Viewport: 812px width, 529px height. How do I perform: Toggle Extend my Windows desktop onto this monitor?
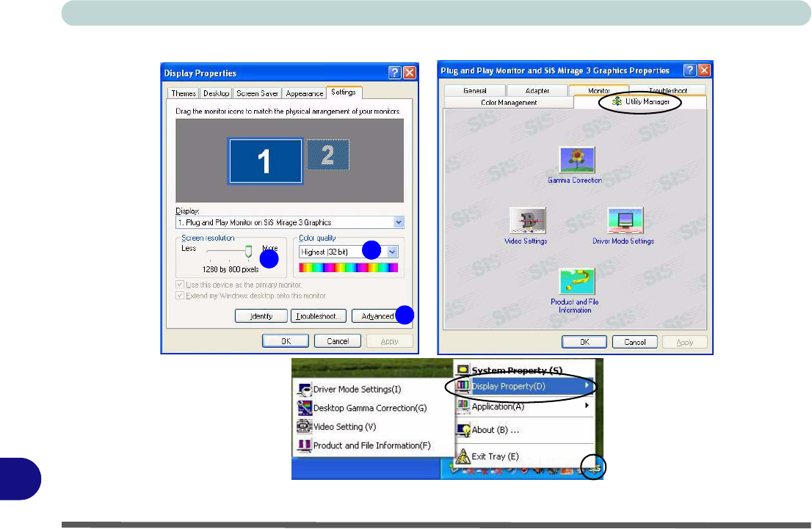coord(180,296)
